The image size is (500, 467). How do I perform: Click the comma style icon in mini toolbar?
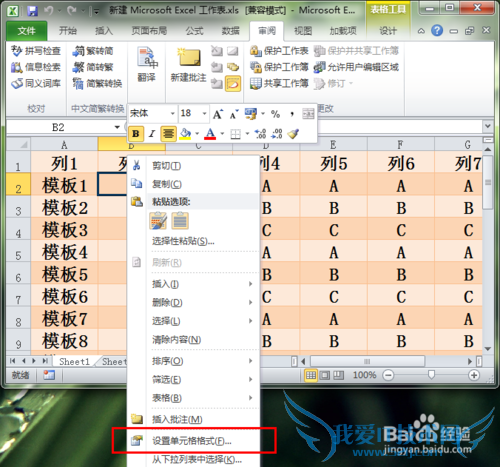(292, 114)
